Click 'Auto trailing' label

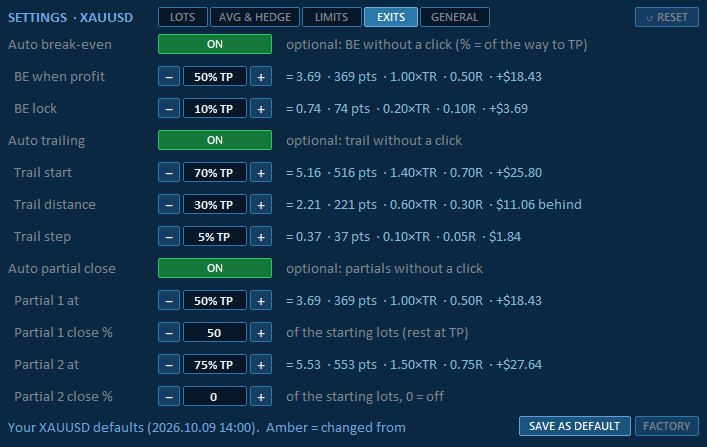click(46, 141)
